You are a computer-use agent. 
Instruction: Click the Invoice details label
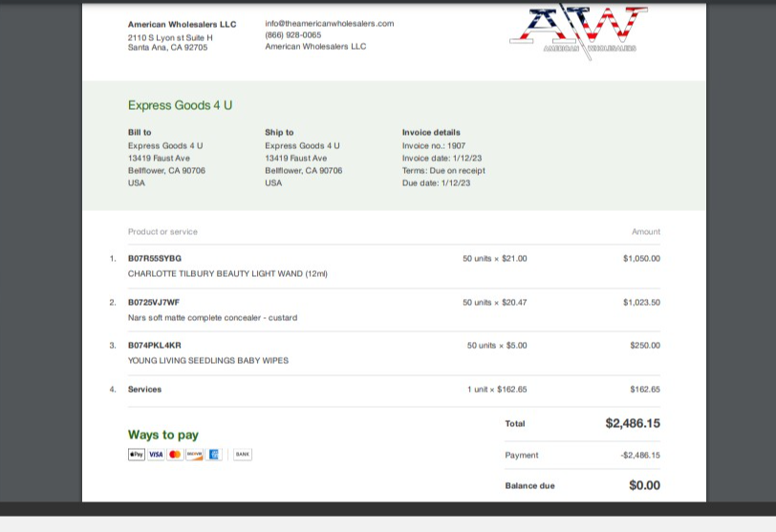(431, 133)
